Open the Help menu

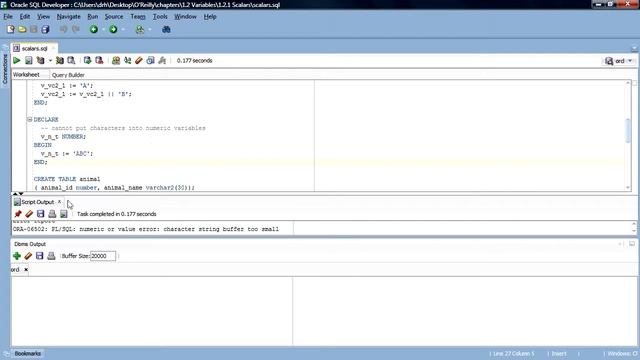coord(210,17)
